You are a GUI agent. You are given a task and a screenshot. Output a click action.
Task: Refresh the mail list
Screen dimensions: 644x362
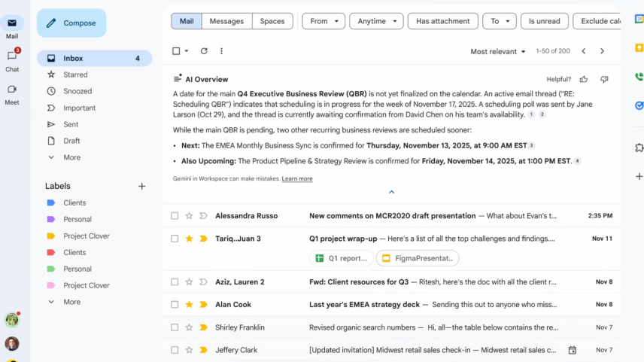[204, 51]
